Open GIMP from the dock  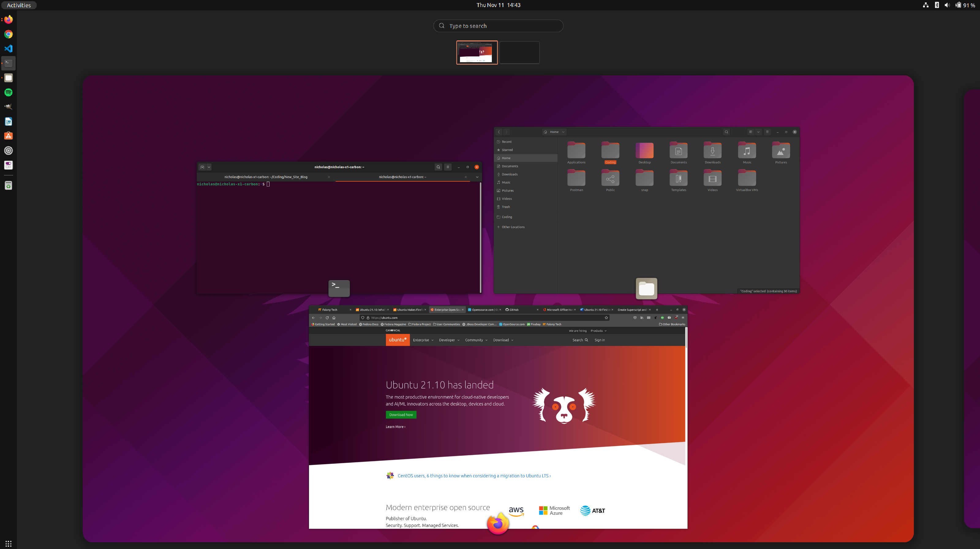(8, 107)
